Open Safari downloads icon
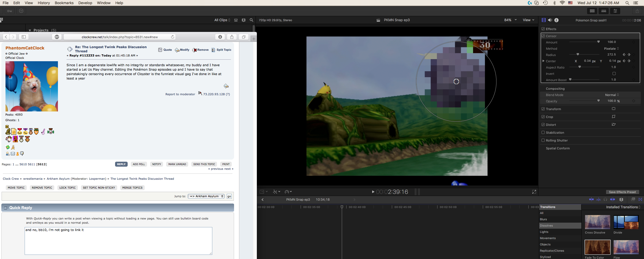This screenshot has width=644, height=259. (220, 37)
